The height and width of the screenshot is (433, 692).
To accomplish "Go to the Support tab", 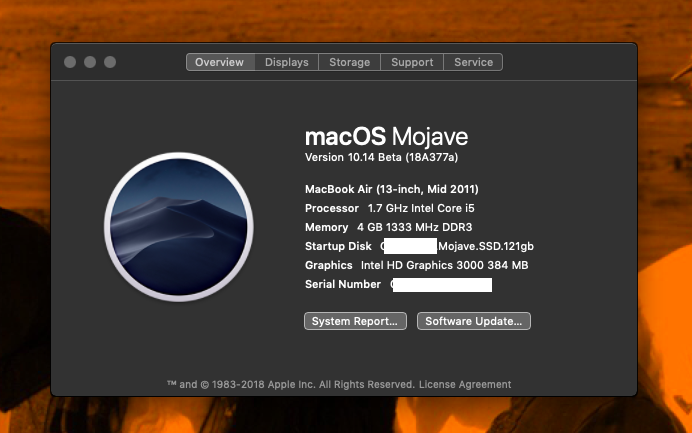I will pos(412,62).
